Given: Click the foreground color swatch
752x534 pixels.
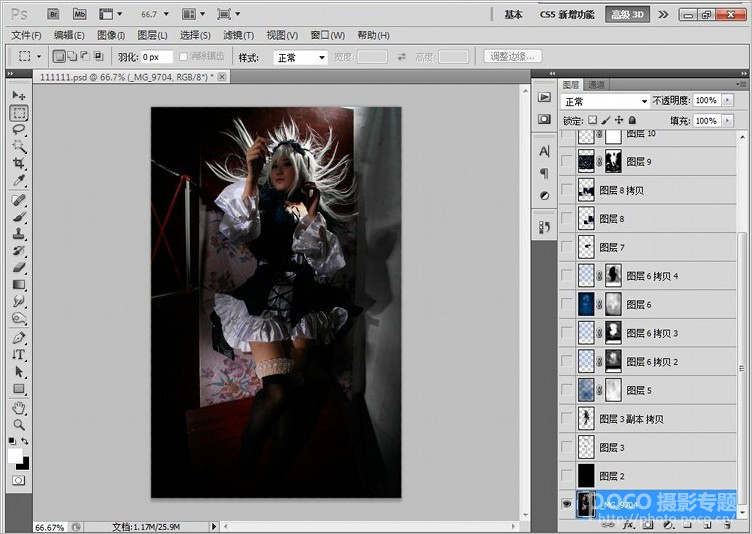Looking at the screenshot, I should [16, 456].
